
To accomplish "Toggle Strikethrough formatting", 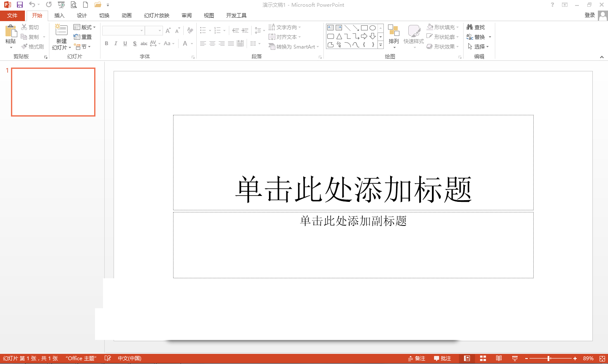I will pyautogui.click(x=144, y=43).
